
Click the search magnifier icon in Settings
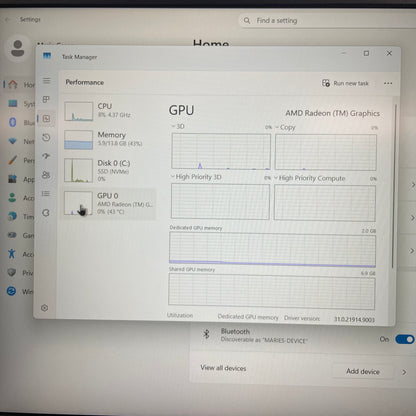coord(247,21)
